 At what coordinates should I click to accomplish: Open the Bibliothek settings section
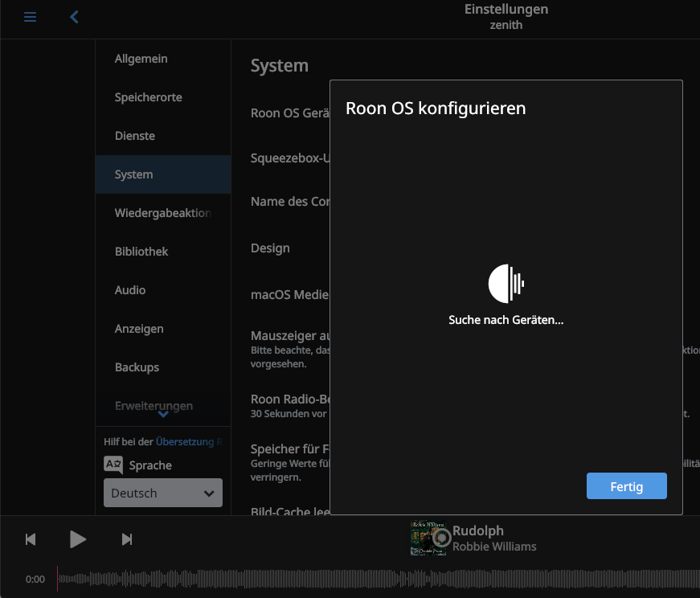point(141,252)
